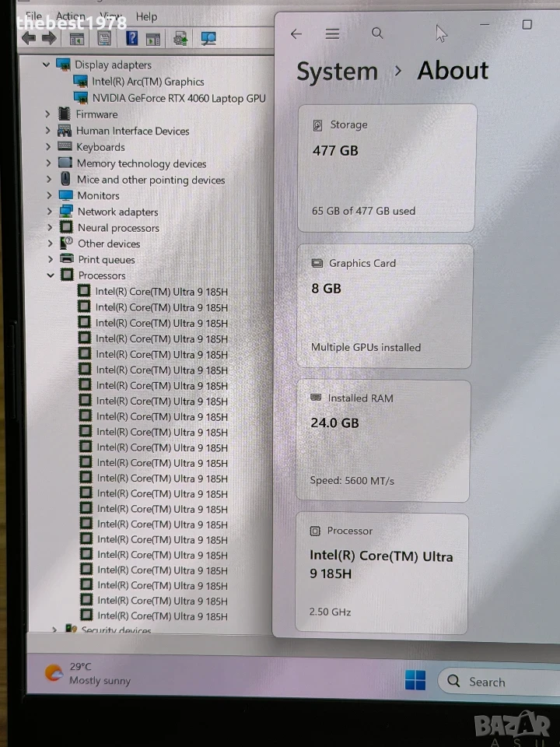This screenshot has height=747, width=560.
Task: Click the Human Interface Devices category icon
Action: [65, 131]
